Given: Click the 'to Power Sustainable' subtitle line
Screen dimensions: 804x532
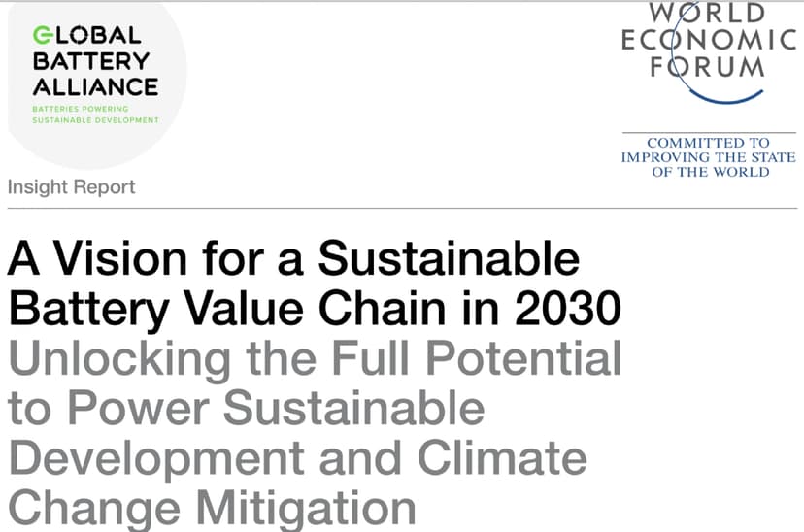Looking at the screenshot, I should [x=246, y=409].
